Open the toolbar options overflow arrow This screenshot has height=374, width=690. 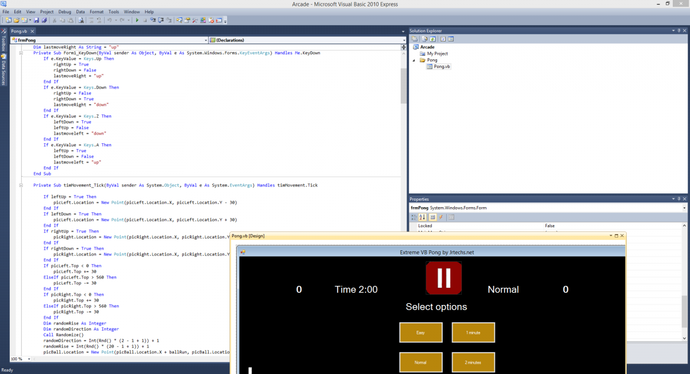(225, 20)
